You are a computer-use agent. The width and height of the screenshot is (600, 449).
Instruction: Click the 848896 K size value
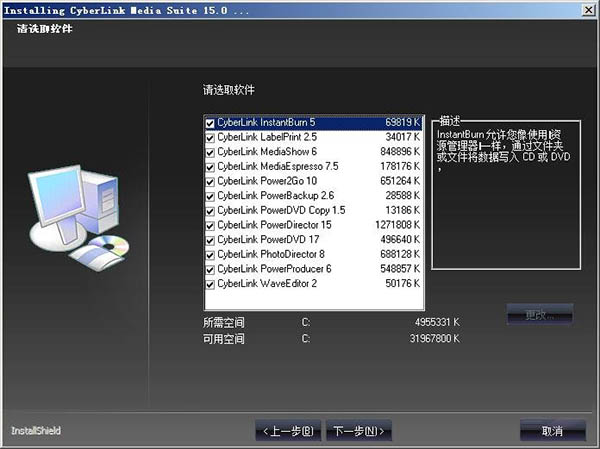coord(400,152)
